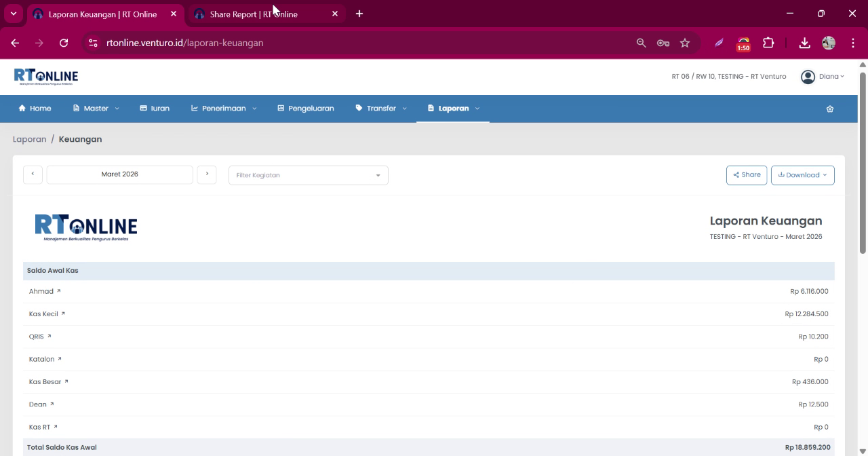Open the Filter Kegiatan dropdown
This screenshot has height=456, width=868.
pos(309,175)
